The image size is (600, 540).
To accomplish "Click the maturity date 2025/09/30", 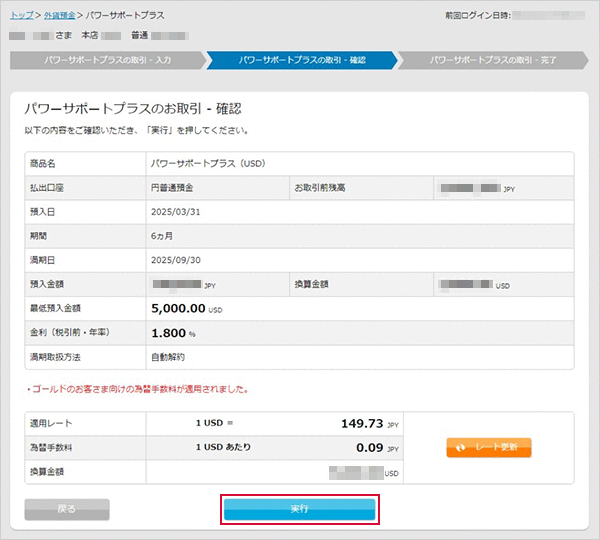I will point(176,260).
